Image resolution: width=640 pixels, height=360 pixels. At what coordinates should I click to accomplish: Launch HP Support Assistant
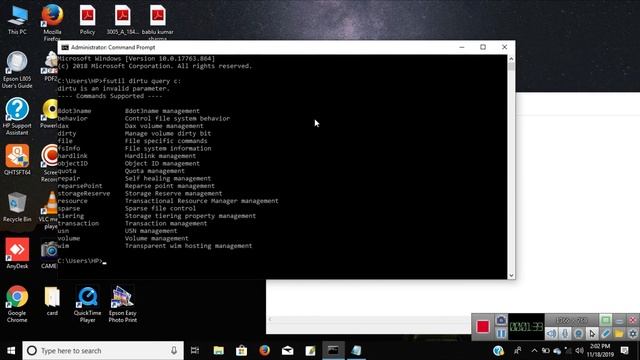17,116
